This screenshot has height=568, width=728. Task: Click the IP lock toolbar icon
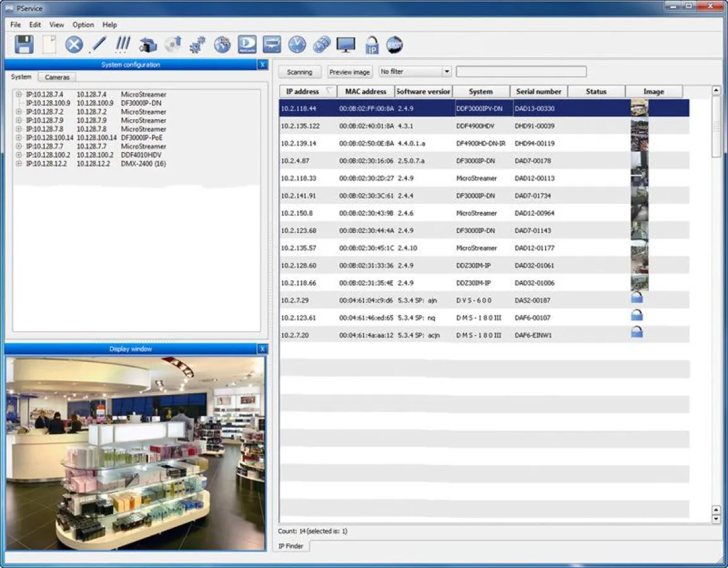click(371, 44)
